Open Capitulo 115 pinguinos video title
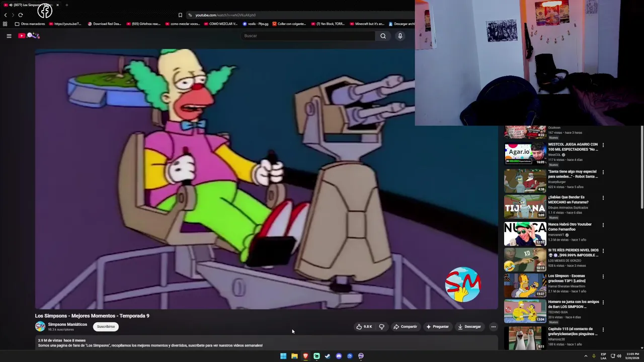The image size is (644, 362). coord(573,331)
